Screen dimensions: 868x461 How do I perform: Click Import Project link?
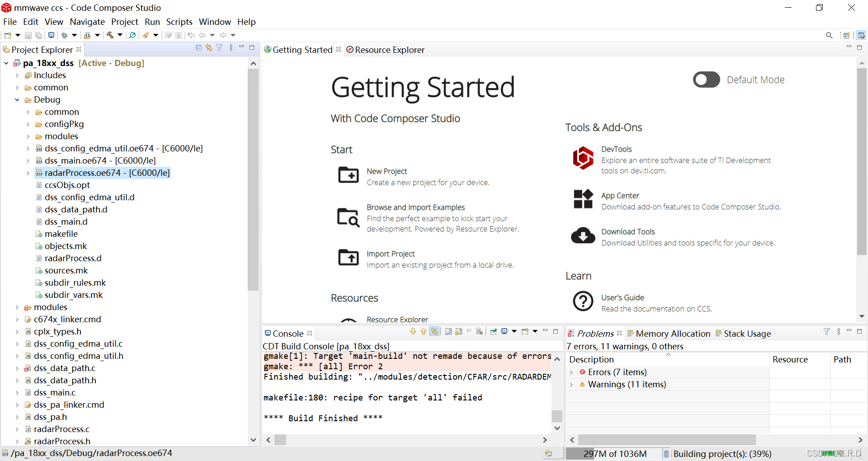tap(391, 254)
